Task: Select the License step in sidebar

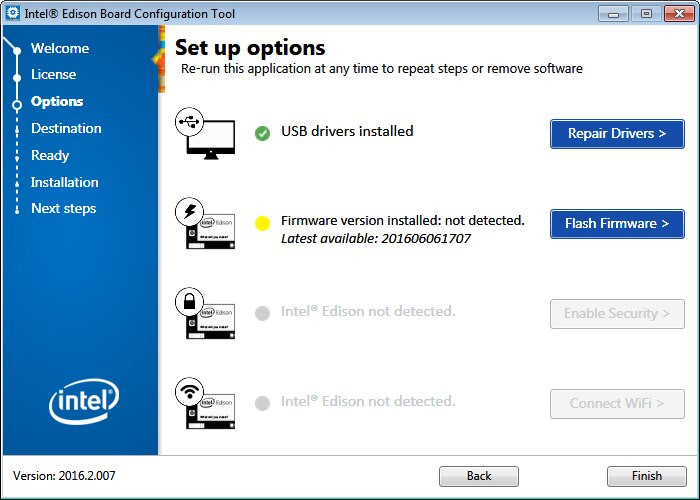Action: click(53, 74)
